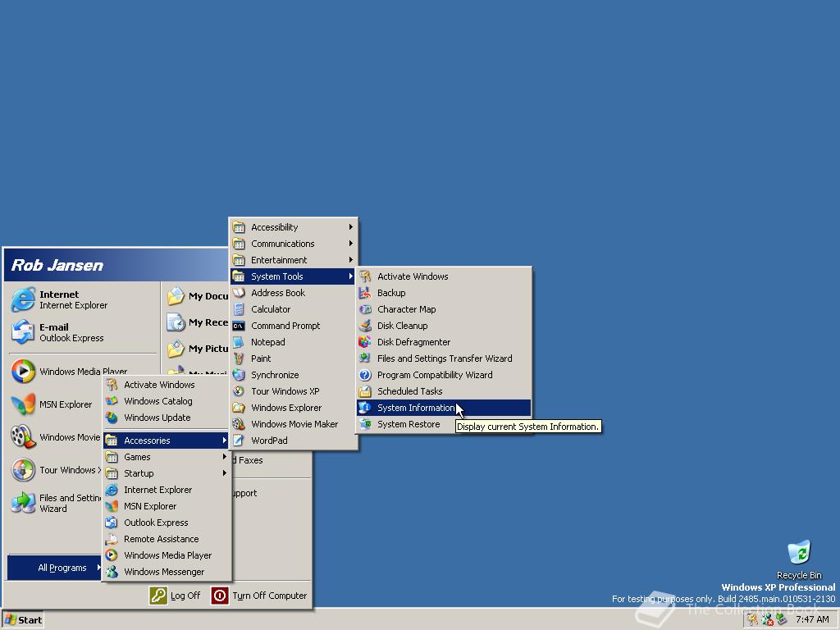Click MSN Explorer icon in All Programs list
840x630 pixels.
coord(112,506)
